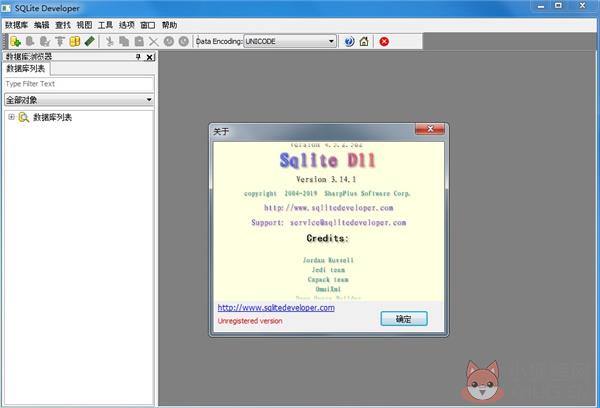600x408 pixels.
Task: Click the grayed single database cylinder icon
Action: click(x=30, y=41)
